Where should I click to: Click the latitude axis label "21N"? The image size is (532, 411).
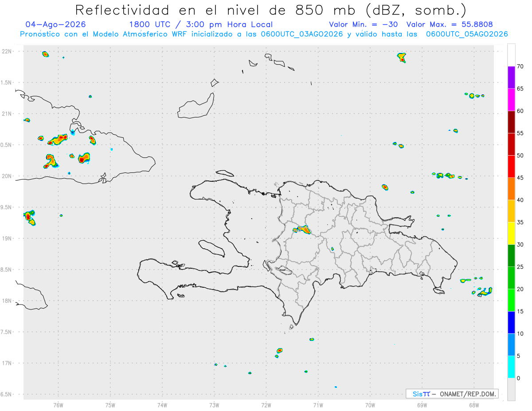(x=7, y=114)
